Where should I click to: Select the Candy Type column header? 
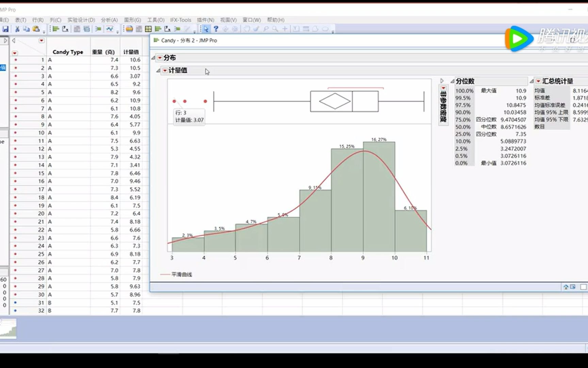coord(68,52)
